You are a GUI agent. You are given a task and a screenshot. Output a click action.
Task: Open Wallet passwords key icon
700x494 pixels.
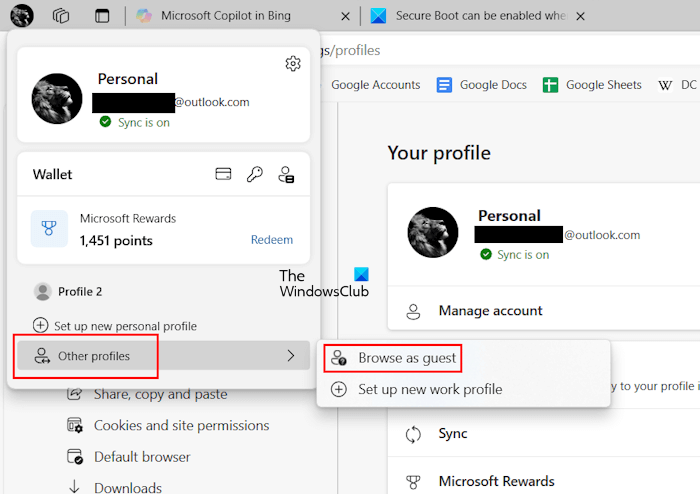tap(254, 174)
